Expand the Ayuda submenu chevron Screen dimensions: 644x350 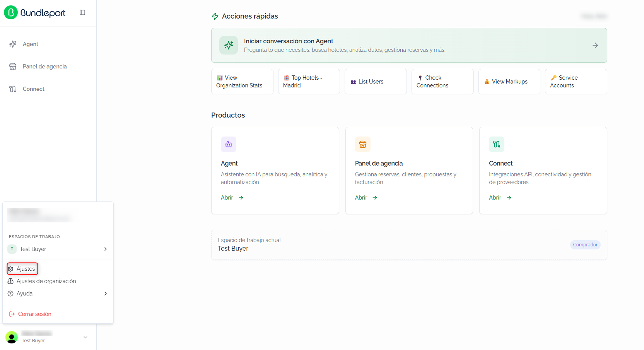tap(106, 294)
